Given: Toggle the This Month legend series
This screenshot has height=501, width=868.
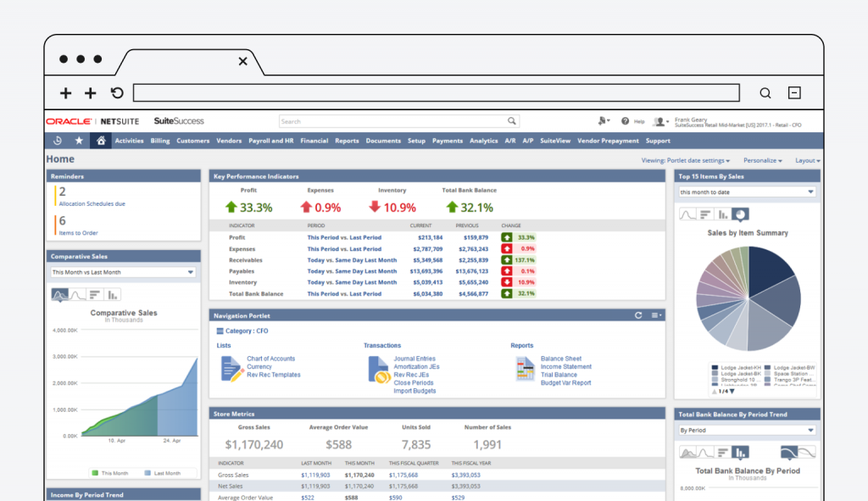Looking at the screenshot, I should pyautogui.click(x=111, y=473).
